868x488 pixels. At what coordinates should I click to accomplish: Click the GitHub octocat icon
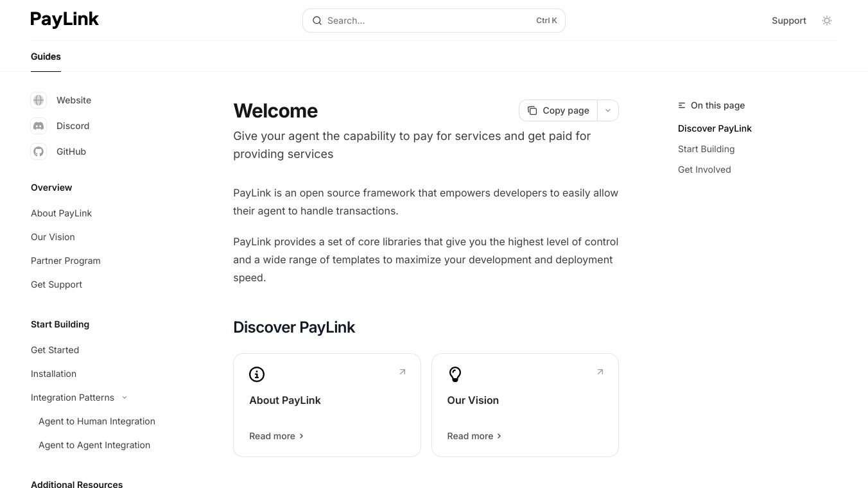[x=39, y=152]
